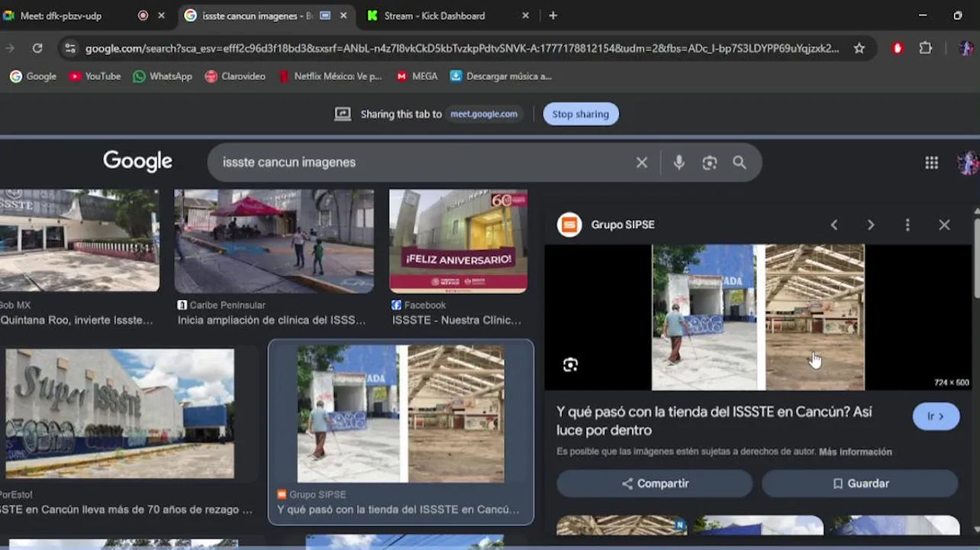Clear the search box with the X icon
This screenshot has height=550, width=980.
point(642,162)
